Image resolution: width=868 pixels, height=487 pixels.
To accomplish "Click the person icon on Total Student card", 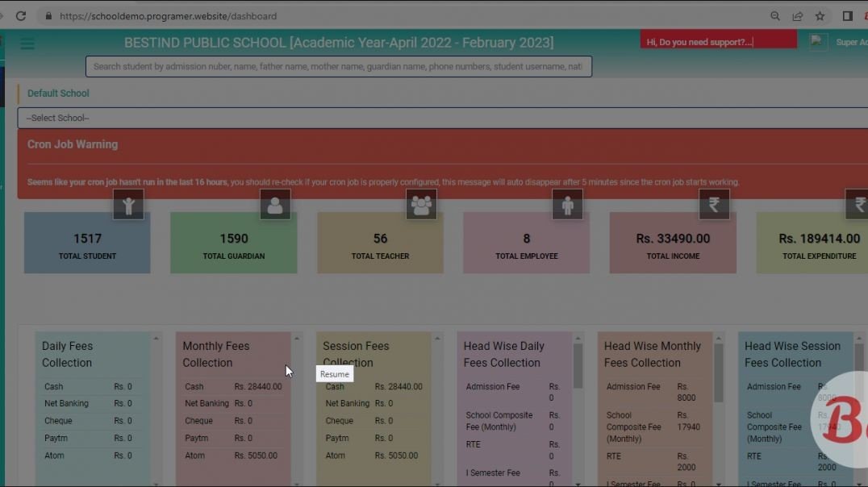I will pos(128,204).
